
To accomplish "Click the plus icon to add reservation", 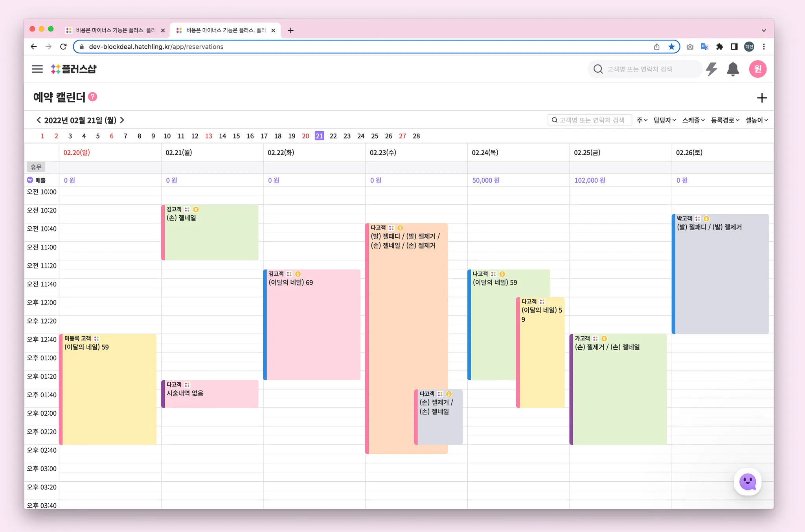I will pyautogui.click(x=762, y=98).
